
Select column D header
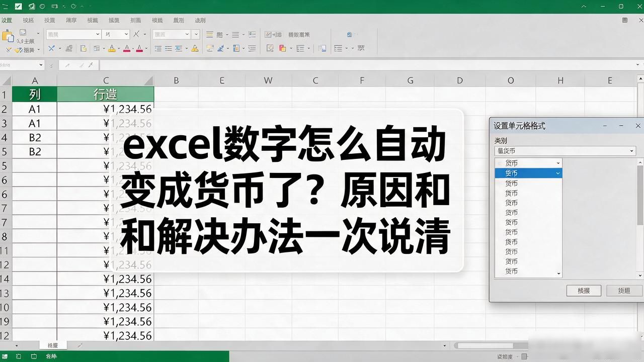pyautogui.click(x=459, y=80)
